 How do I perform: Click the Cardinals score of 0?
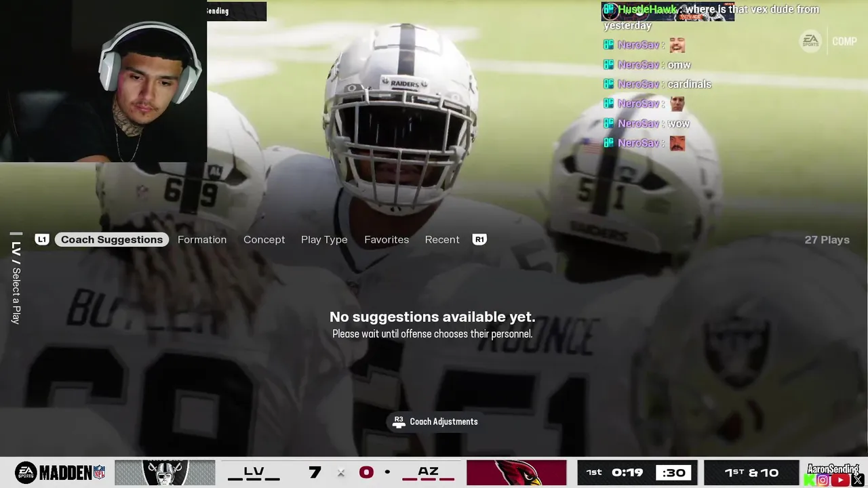click(x=366, y=472)
